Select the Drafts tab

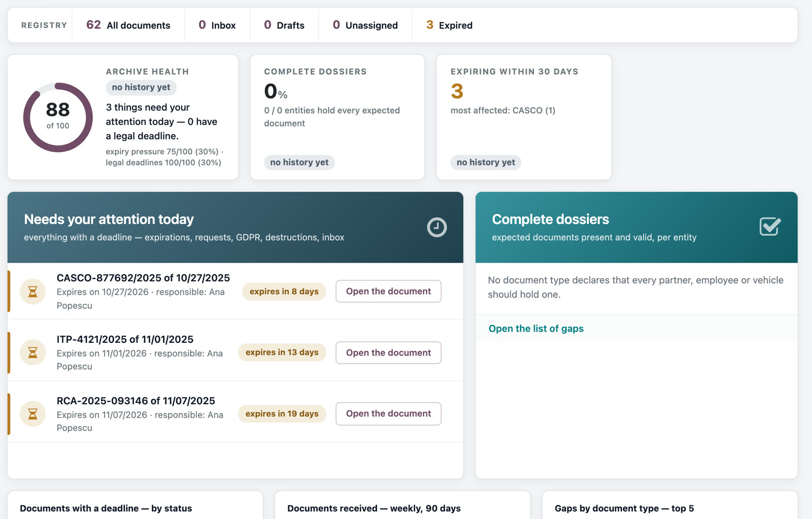284,25
